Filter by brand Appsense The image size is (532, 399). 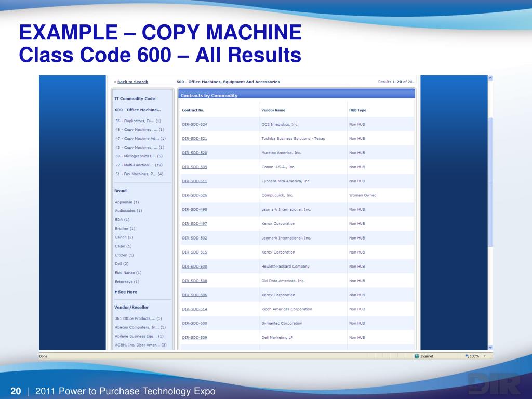(127, 202)
